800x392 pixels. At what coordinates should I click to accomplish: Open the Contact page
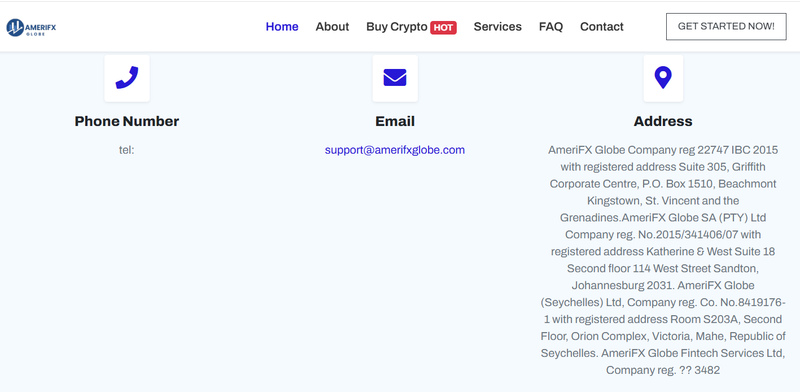click(x=602, y=27)
